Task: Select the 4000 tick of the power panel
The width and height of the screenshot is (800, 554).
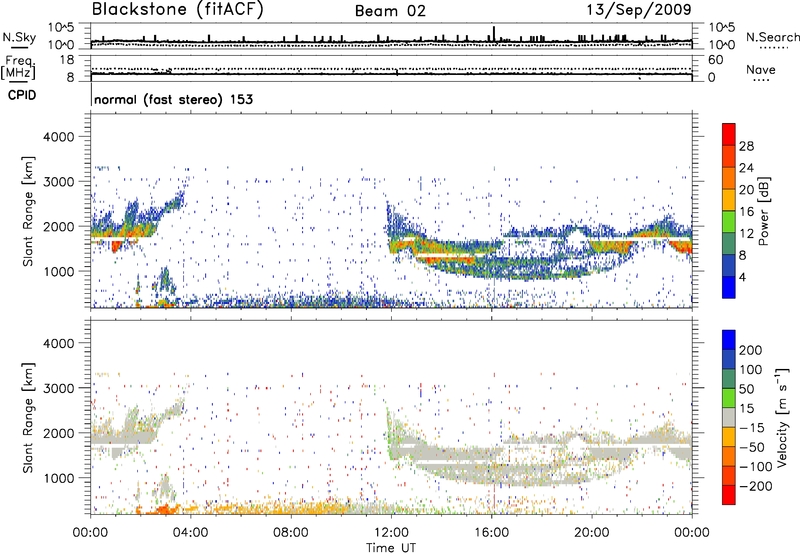Action: [58, 137]
